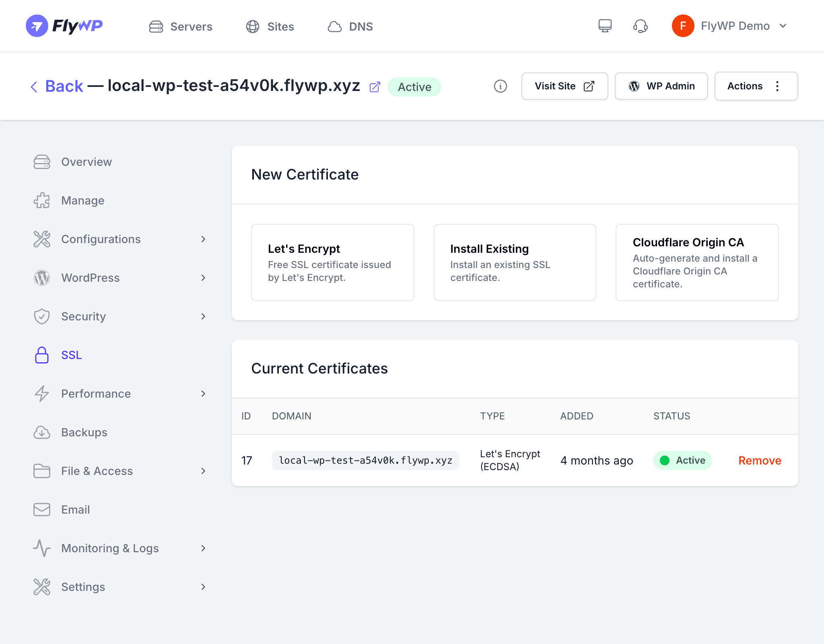Click the Security shield icon

coord(42,316)
